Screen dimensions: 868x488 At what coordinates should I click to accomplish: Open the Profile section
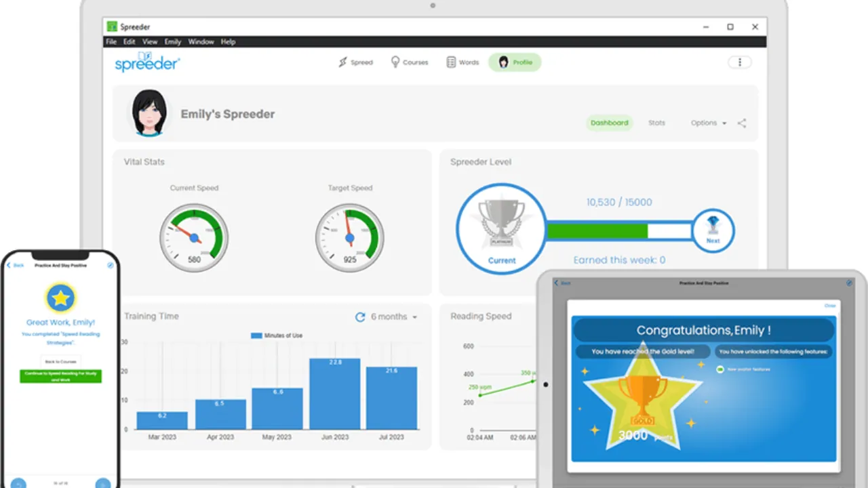515,62
